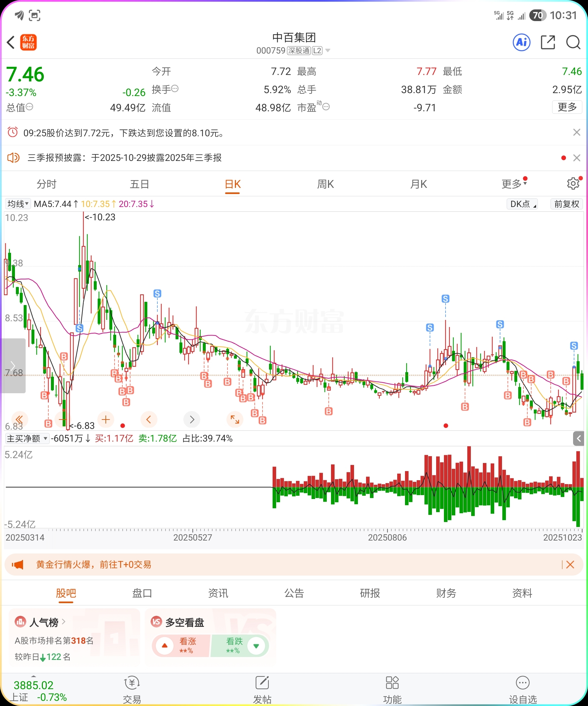Tap the 6.83 low price label
This screenshot has height=706, width=588.
(x=82, y=426)
